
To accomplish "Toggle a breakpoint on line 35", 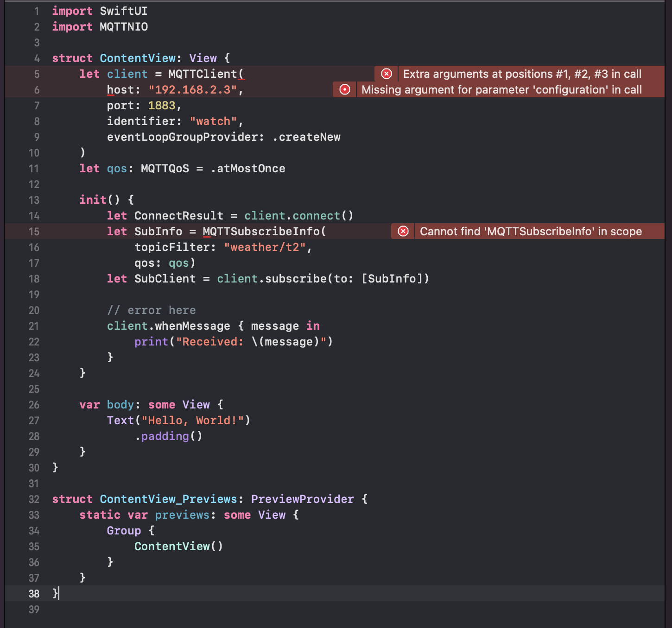I will (x=33, y=546).
